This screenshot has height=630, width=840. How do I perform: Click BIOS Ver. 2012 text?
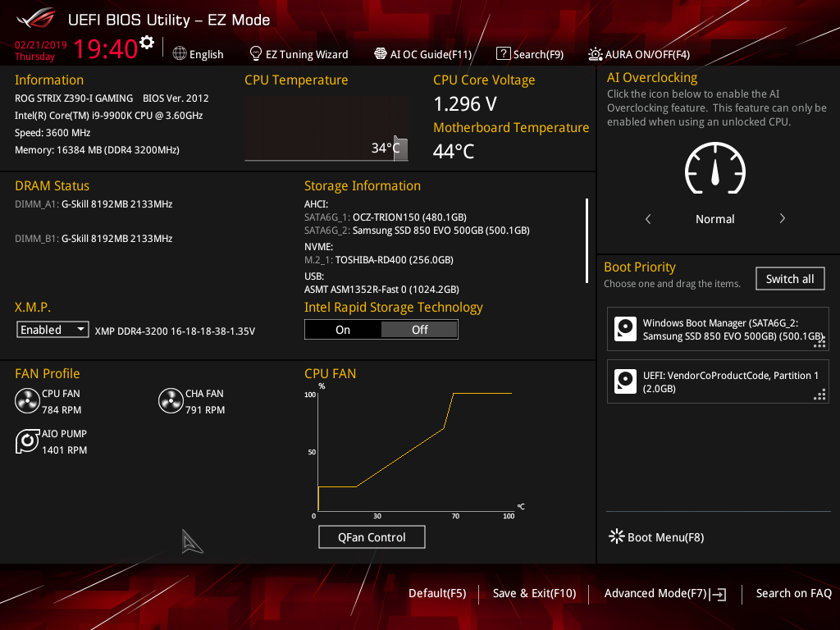(176, 98)
